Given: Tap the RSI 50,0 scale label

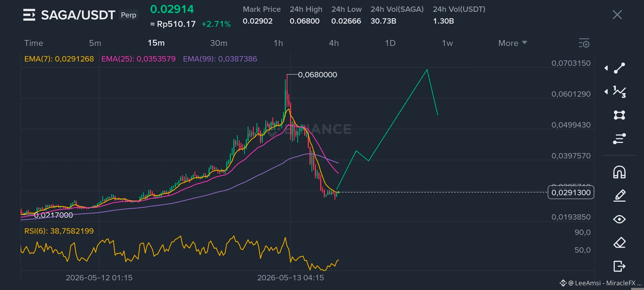Looking at the screenshot, I should coord(583,250).
